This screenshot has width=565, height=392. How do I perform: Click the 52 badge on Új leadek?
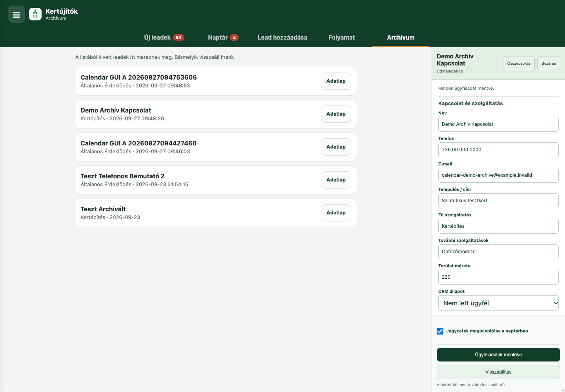pos(179,38)
